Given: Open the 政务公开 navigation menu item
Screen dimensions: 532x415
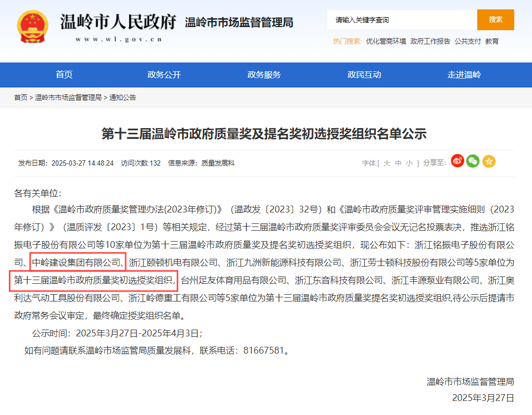Looking at the screenshot, I should click(164, 74).
